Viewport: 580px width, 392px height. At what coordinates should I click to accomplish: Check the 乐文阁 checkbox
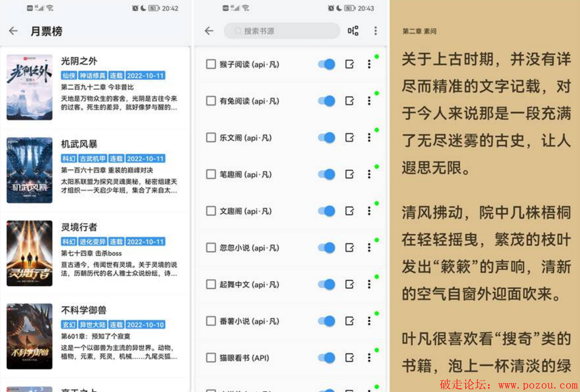[x=211, y=138]
